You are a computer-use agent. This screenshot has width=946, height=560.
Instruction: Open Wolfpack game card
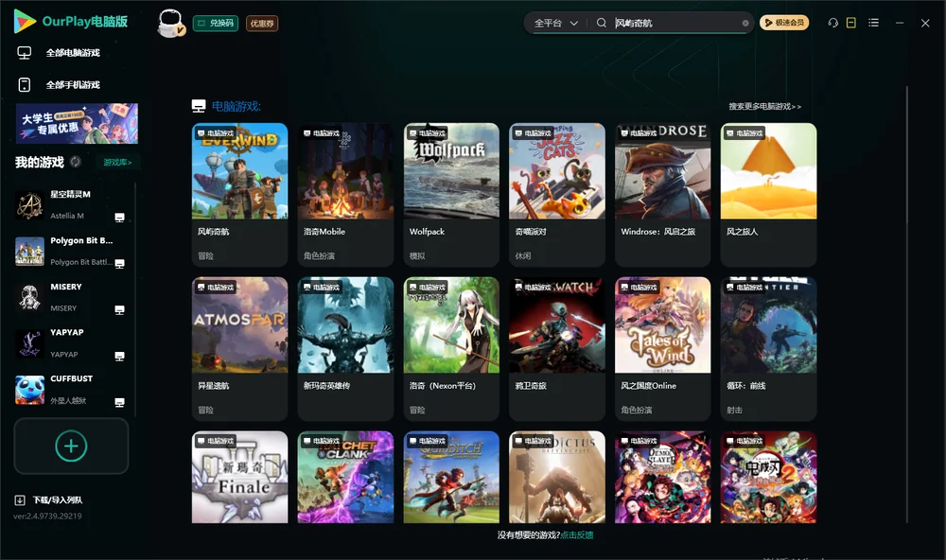[x=451, y=194]
